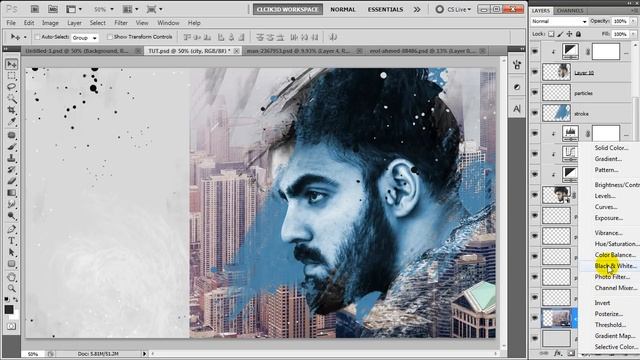Screen dimensions: 640x360
Task: Switch to ESSENTIALS workspace
Action: pyautogui.click(x=385, y=9)
